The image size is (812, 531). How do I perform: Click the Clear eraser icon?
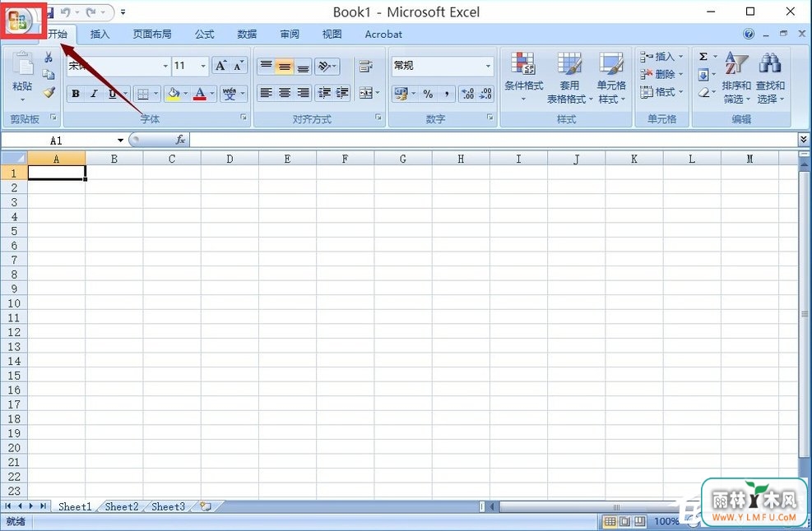point(703,93)
